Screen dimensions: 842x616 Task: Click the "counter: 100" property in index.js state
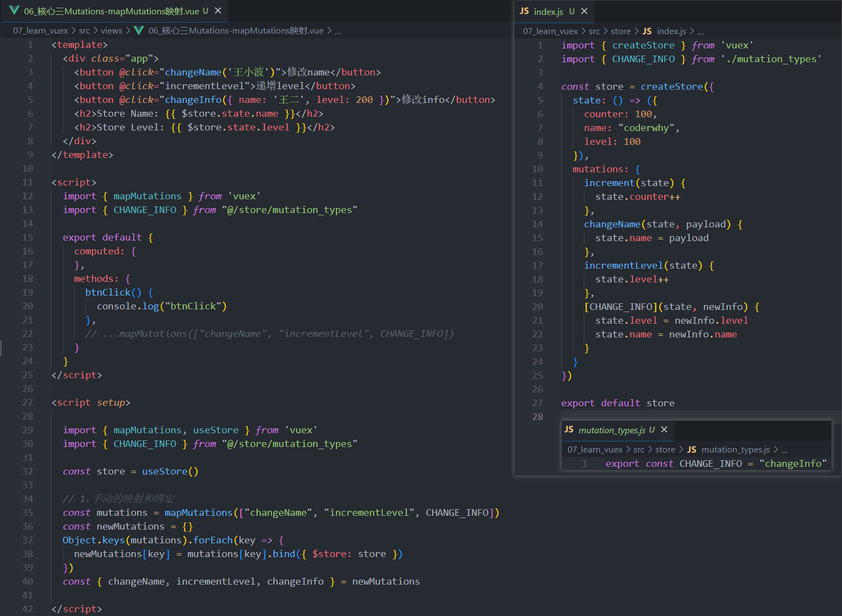tap(618, 114)
